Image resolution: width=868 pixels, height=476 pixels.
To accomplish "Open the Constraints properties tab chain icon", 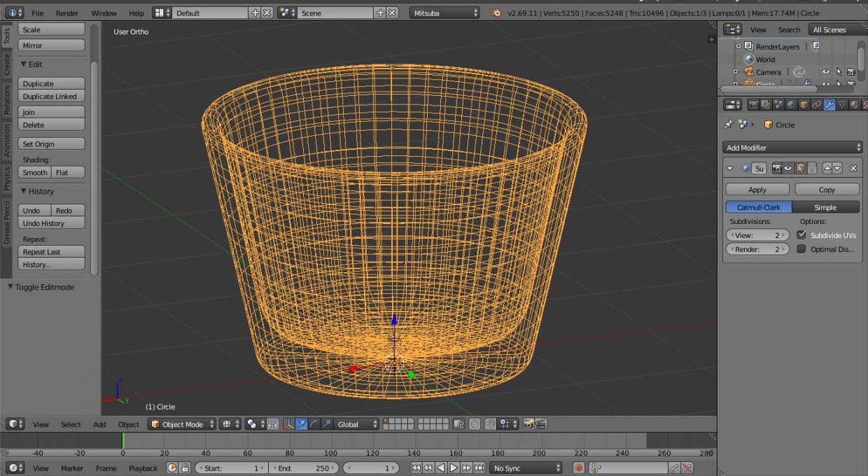I will 816,105.
